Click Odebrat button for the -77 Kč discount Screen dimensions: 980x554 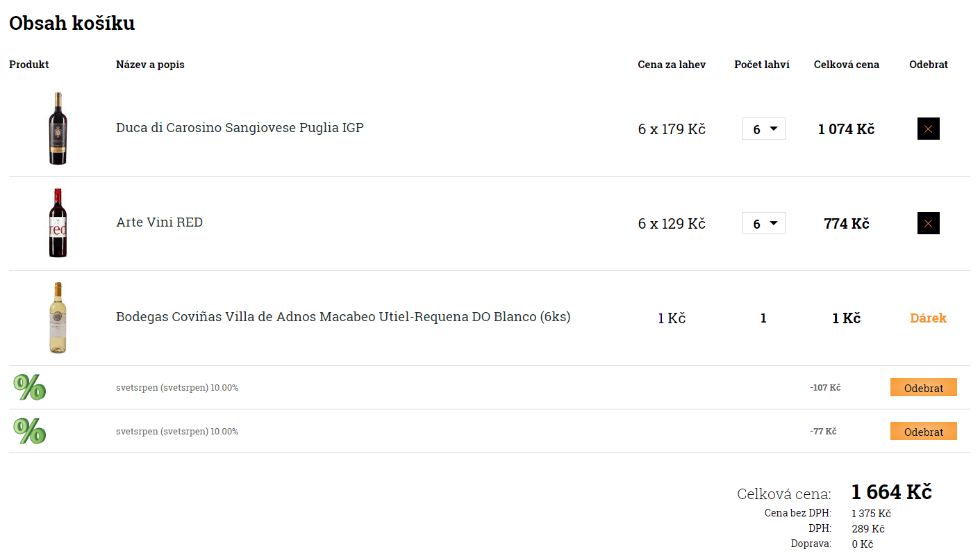[x=924, y=431]
